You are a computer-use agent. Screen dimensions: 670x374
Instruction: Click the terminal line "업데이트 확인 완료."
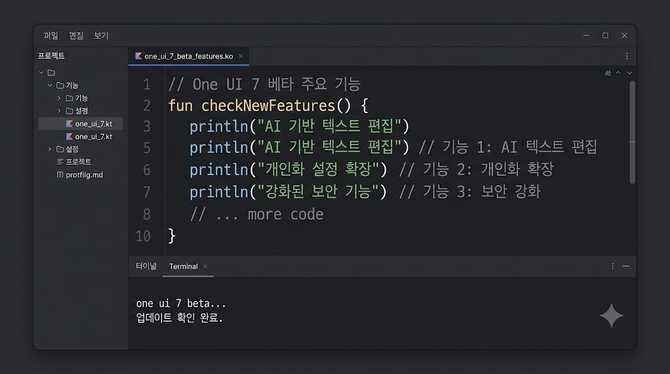(x=179, y=318)
